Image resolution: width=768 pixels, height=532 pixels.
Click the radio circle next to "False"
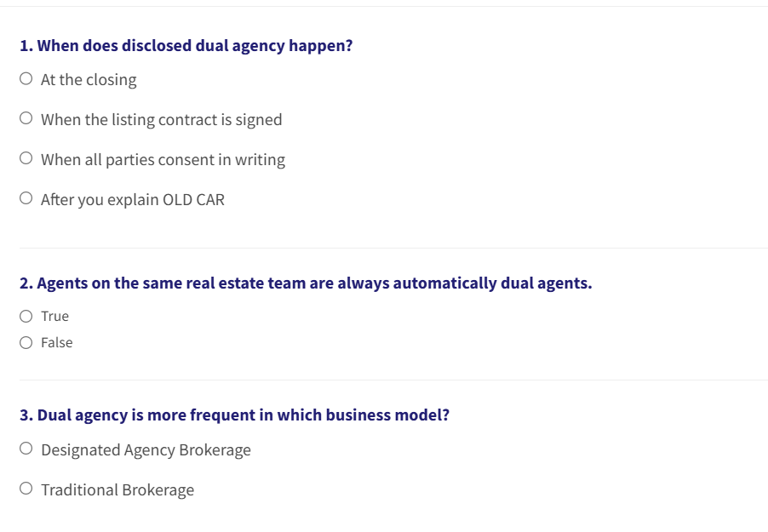(26, 341)
